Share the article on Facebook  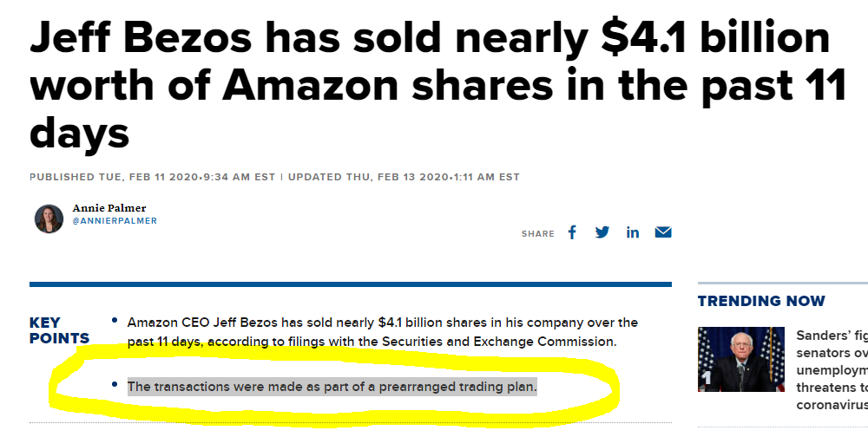572,232
